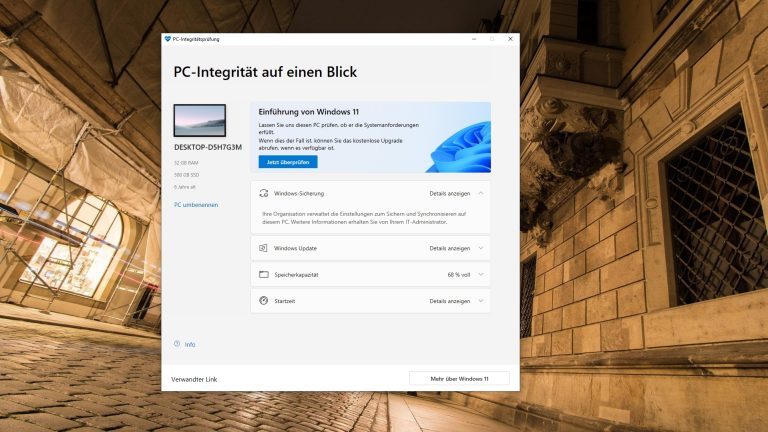Click the PC thumbnail image

pos(200,120)
